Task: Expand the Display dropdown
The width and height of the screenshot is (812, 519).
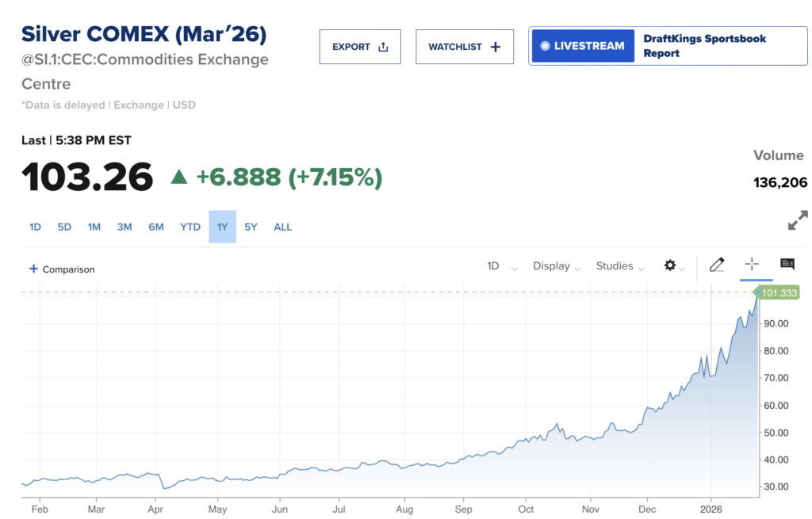Action: (x=557, y=266)
